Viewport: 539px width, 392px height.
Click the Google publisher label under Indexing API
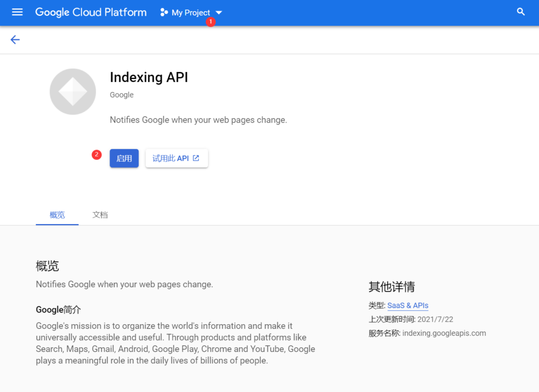tap(122, 95)
